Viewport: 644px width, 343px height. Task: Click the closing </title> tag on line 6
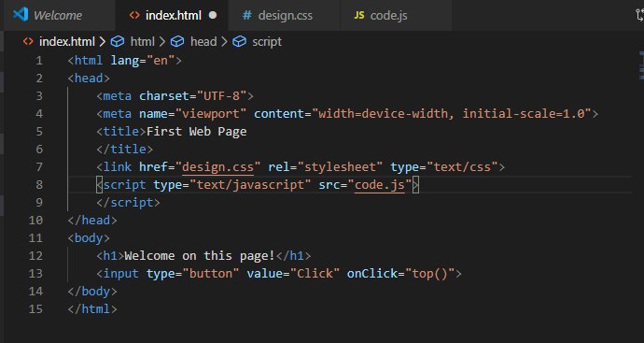pos(125,150)
